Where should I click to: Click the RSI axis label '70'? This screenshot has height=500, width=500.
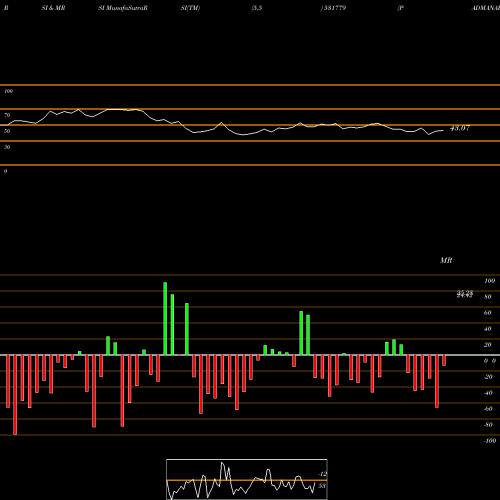pyautogui.click(x=7, y=115)
